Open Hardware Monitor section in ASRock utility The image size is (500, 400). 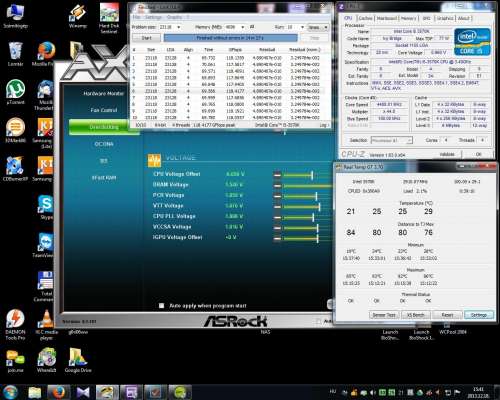[x=103, y=94]
